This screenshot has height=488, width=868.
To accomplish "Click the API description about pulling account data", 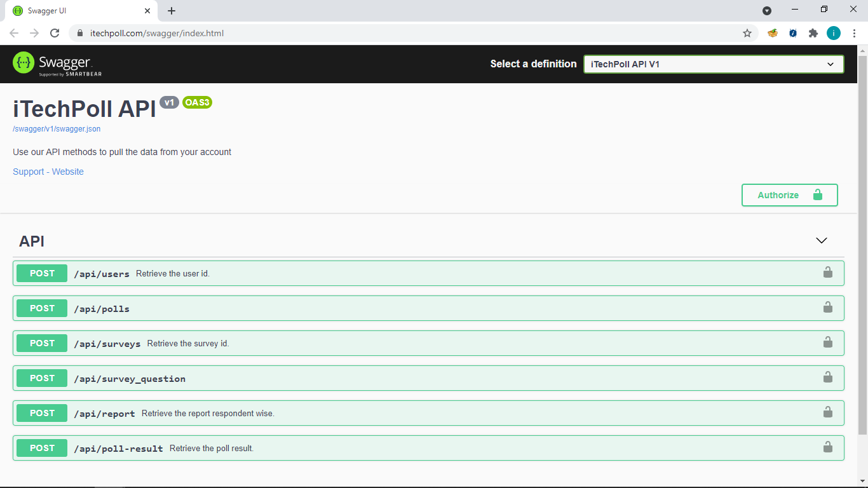I will pyautogui.click(x=122, y=152).
